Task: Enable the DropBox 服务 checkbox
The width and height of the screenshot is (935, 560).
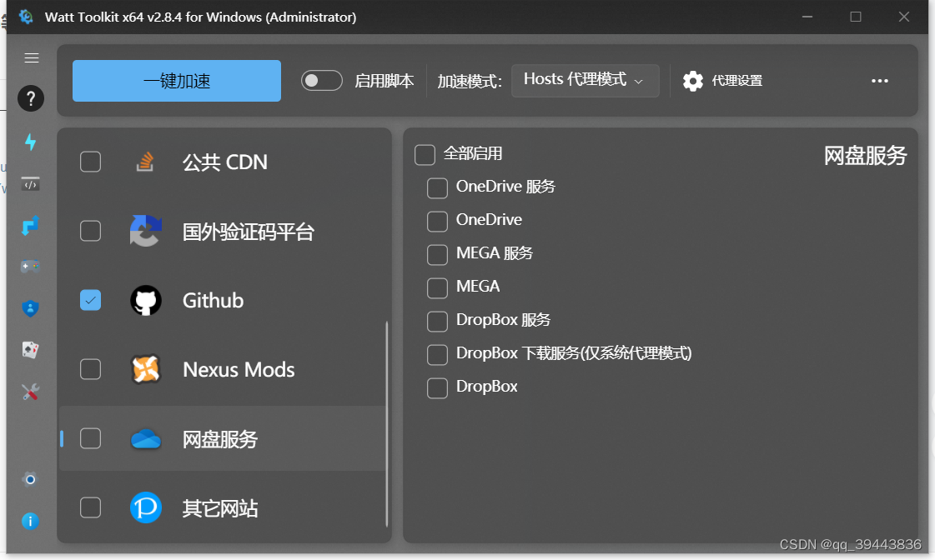Action: [437, 321]
